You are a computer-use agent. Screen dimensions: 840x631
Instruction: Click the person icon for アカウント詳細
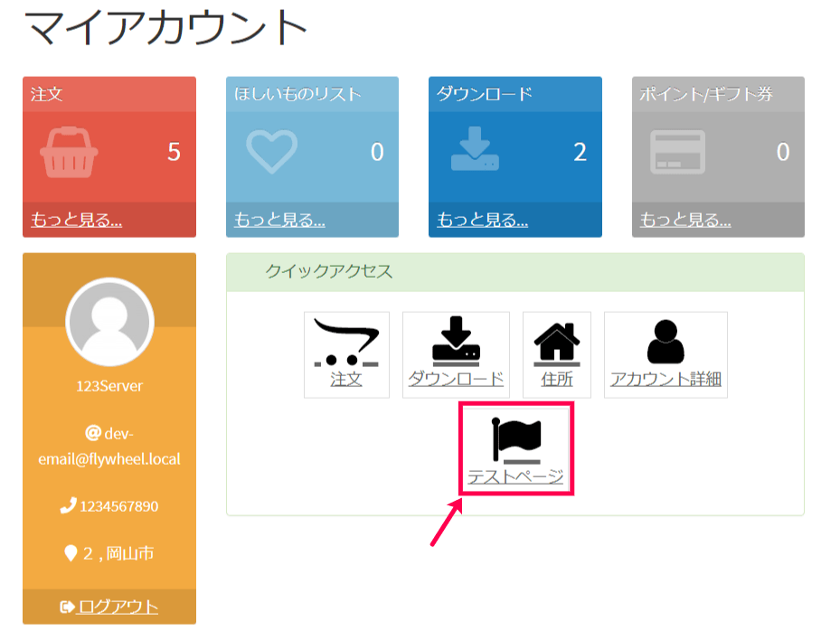click(x=665, y=343)
